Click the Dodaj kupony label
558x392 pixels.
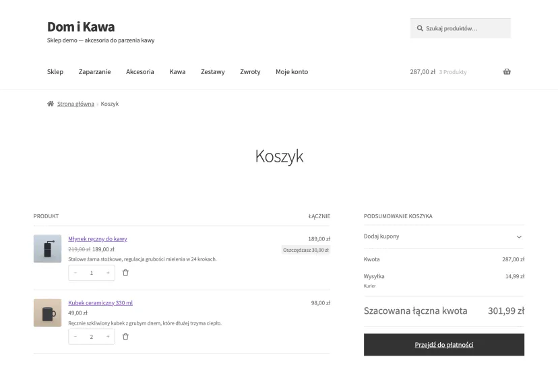point(381,236)
